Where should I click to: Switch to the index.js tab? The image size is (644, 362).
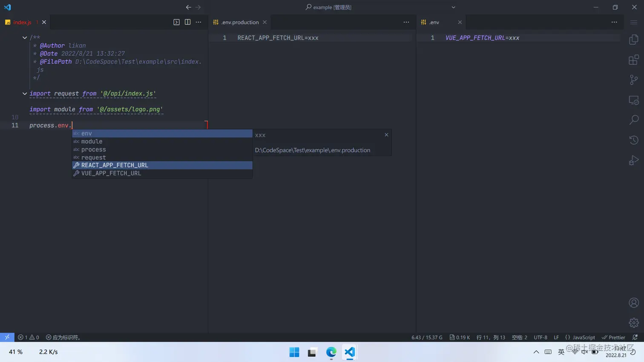pos(22,22)
